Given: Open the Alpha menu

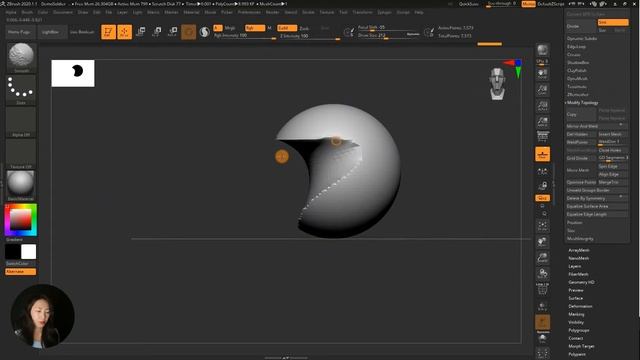Looking at the screenshot, I should coord(11,12).
